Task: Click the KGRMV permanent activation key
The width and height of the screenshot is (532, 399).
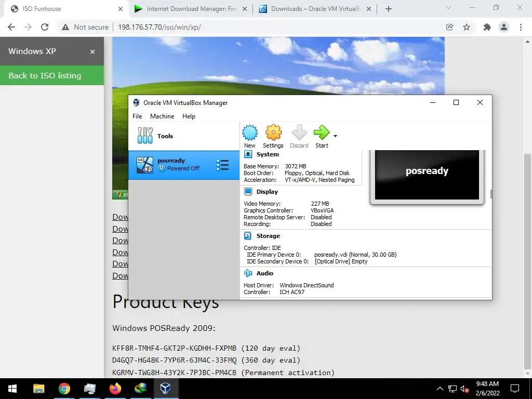Action: coord(174,373)
